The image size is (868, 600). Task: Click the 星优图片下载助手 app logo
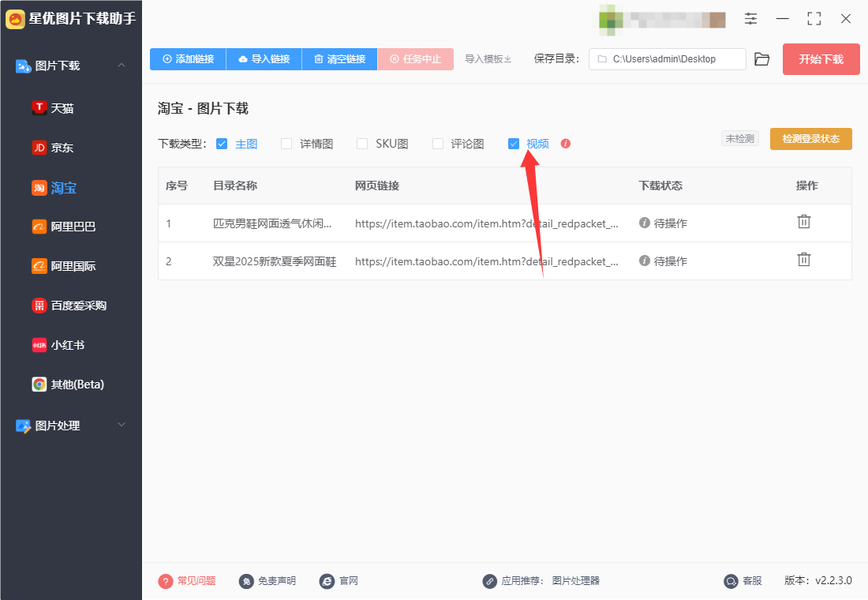point(15,19)
